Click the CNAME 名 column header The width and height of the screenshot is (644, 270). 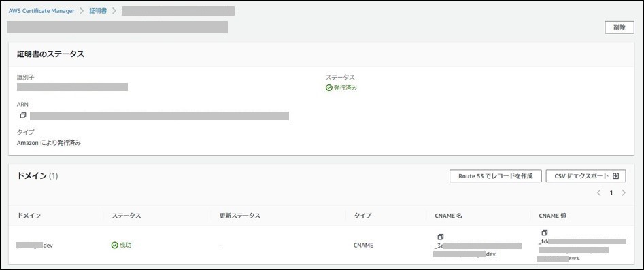(448, 216)
